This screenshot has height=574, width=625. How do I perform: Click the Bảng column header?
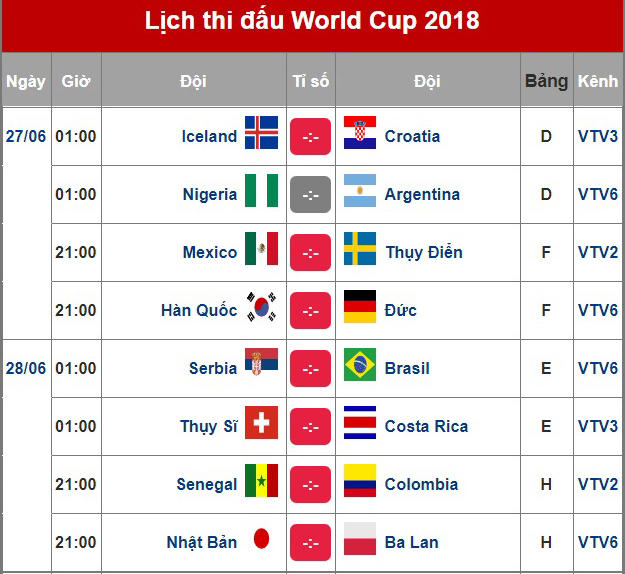(546, 81)
